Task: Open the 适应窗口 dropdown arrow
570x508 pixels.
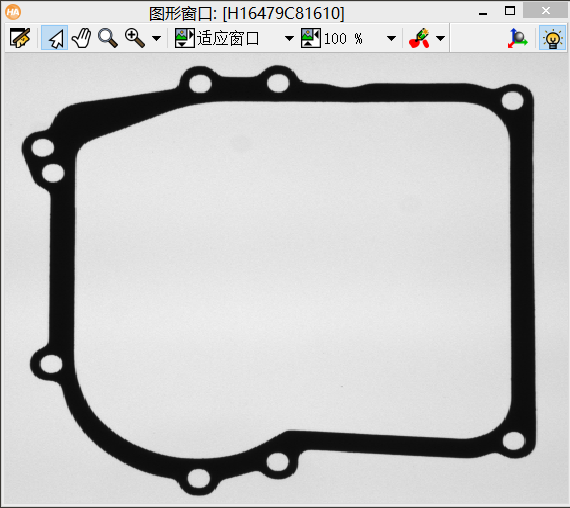Action: (x=289, y=38)
